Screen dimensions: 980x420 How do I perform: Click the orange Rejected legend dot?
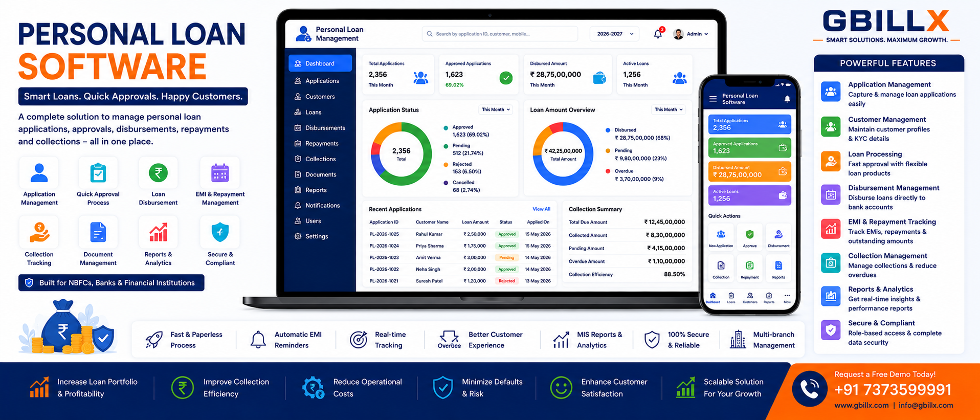[446, 165]
